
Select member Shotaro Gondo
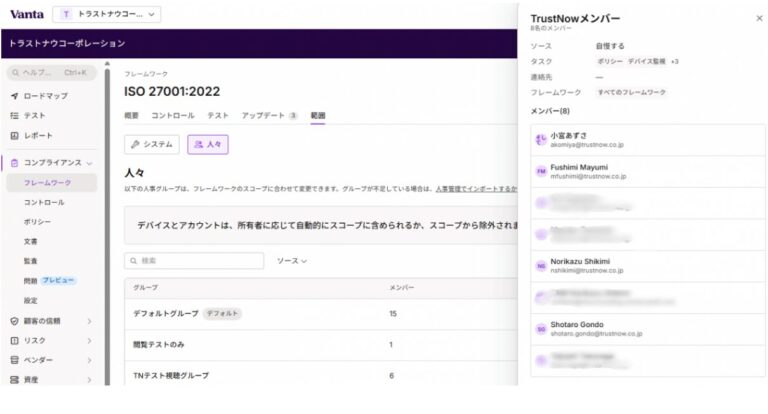click(x=648, y=329)
